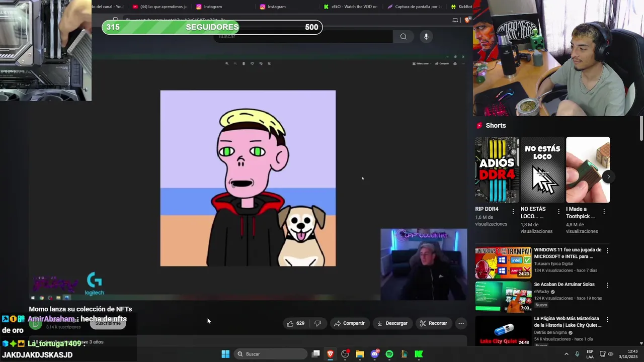Open Kick app from taskbar
Screen dimensions: 644x362
tap(419, 354)
